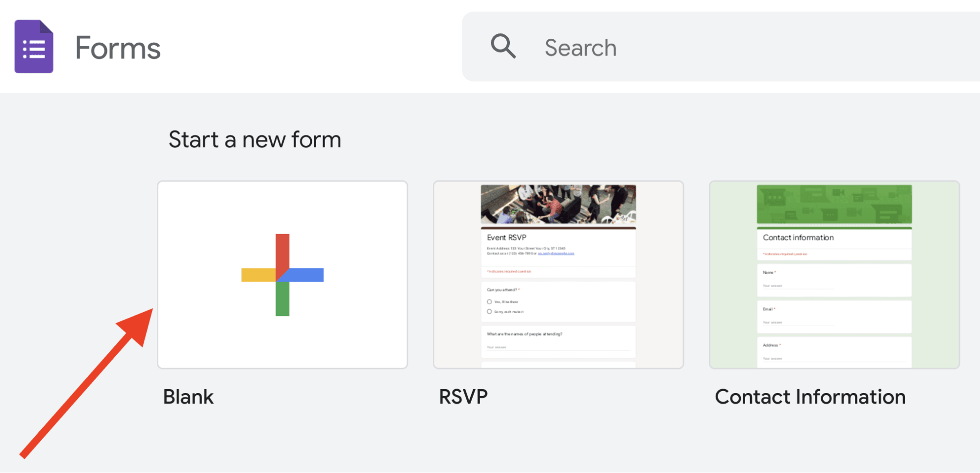
Task: Open the RSVP form template
Action: click(558, 274)
